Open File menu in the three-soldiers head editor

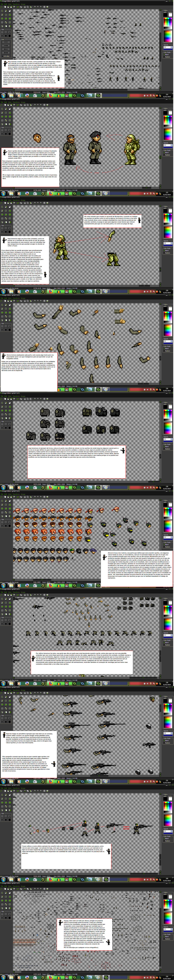point(2,102)
